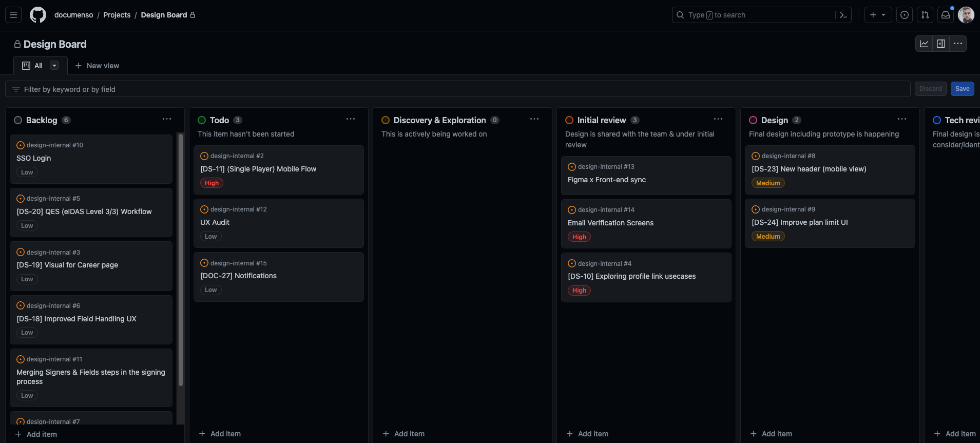This screenshot has width=980, height=443.
Task: Click the High label on Email Verification Screens
Action: point(579,237)
